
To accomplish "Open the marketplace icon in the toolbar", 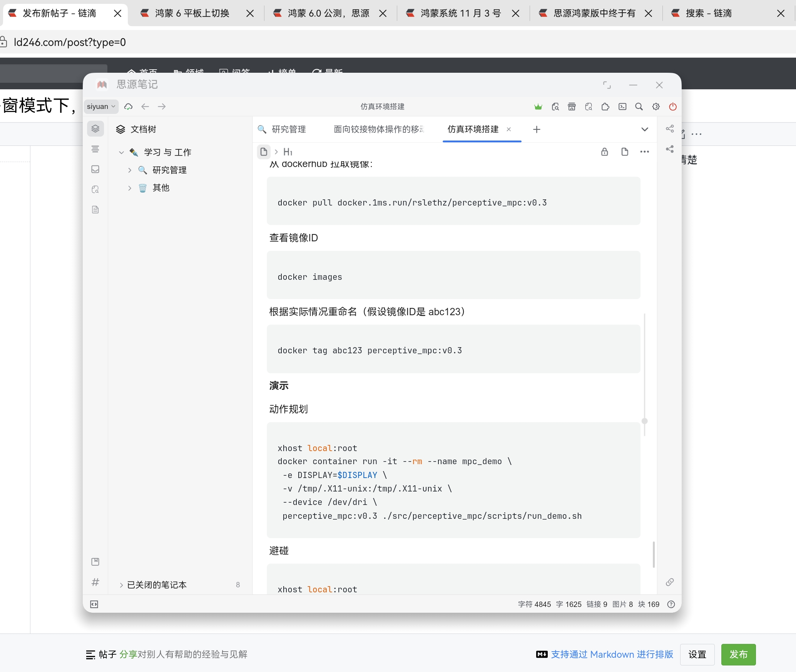I will click(x=572, y=107).
